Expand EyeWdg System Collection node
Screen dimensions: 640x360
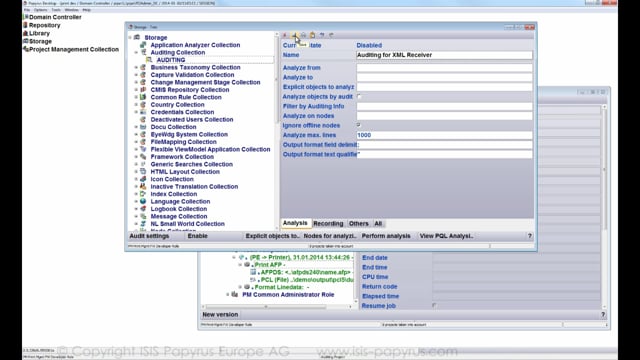[136, 134]
